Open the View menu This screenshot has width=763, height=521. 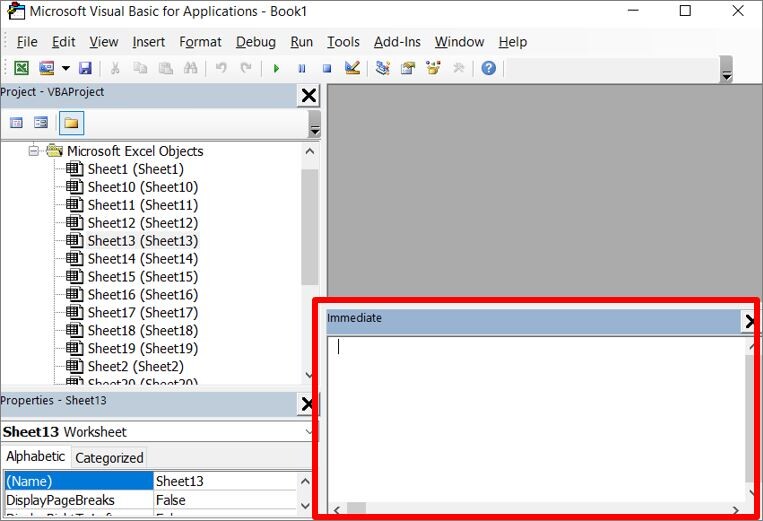104,42
